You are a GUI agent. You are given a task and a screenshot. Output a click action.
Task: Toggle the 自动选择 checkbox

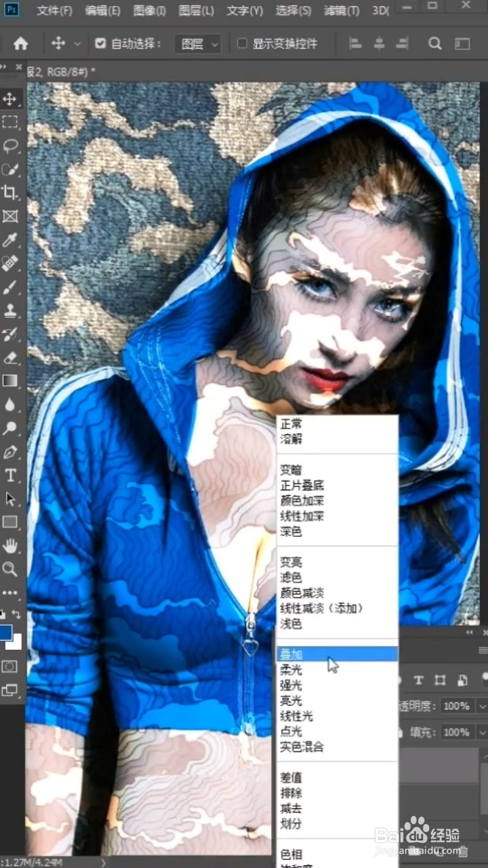click(x=100, y=43)
